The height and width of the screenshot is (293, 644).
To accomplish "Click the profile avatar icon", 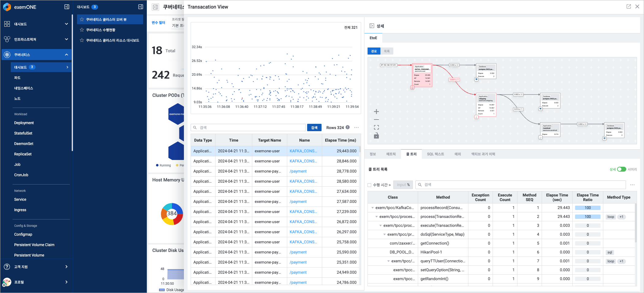I will click(7, 282).
